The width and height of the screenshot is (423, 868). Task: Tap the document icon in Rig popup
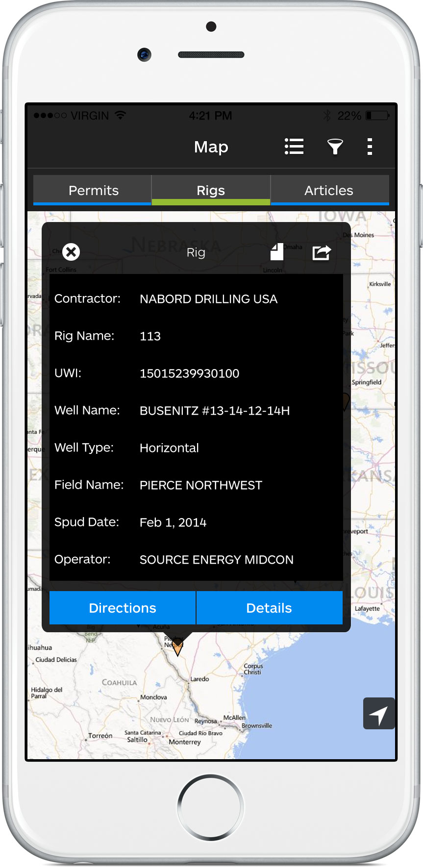(x=277, y=252)
